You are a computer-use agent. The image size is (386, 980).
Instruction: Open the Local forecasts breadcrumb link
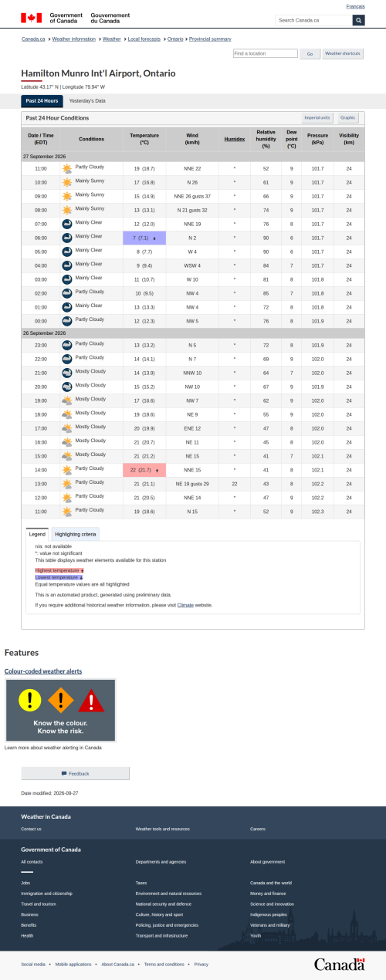[144, 39]
